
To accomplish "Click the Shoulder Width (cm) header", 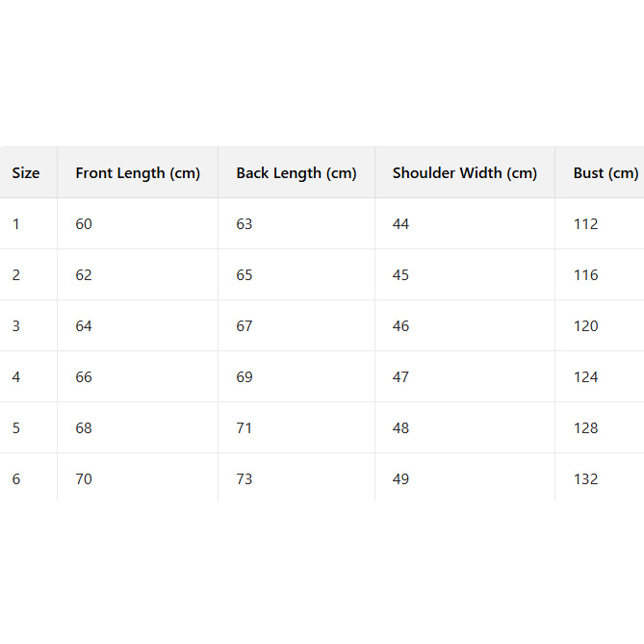I will coord(465,173).
